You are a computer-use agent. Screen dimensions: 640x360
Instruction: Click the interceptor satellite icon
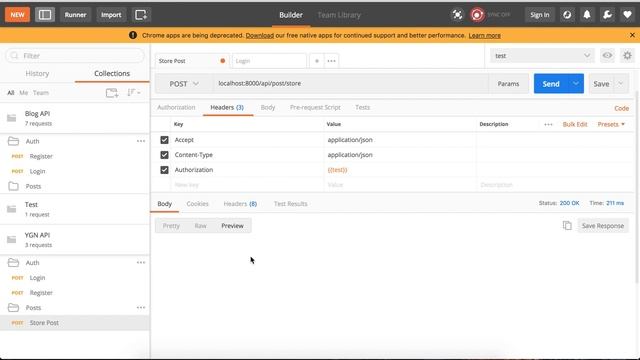pos(457,15)
